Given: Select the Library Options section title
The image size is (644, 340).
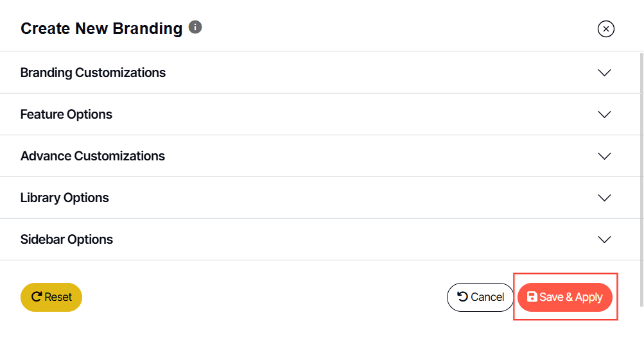Looking at the screenshot, I should [65, 198].
